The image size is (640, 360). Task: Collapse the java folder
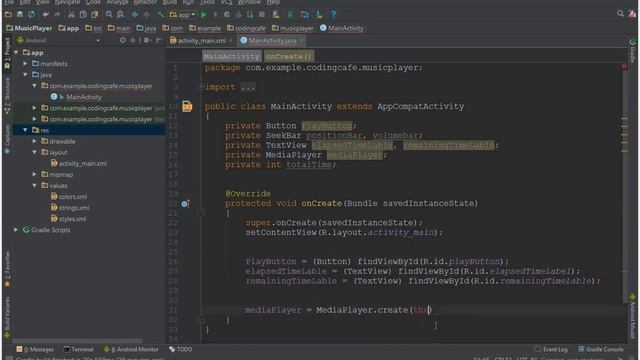point(25,75)
